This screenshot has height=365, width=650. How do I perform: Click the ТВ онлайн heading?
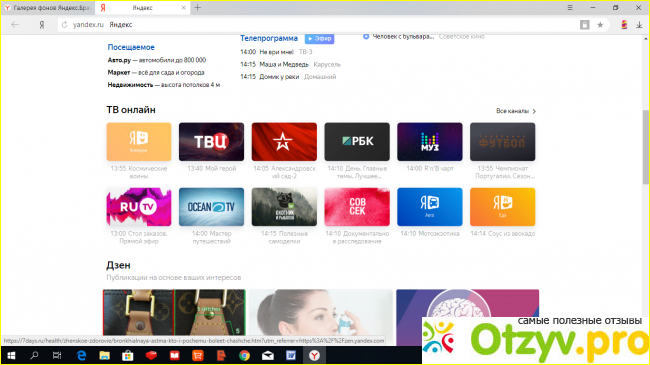point(131,110)
